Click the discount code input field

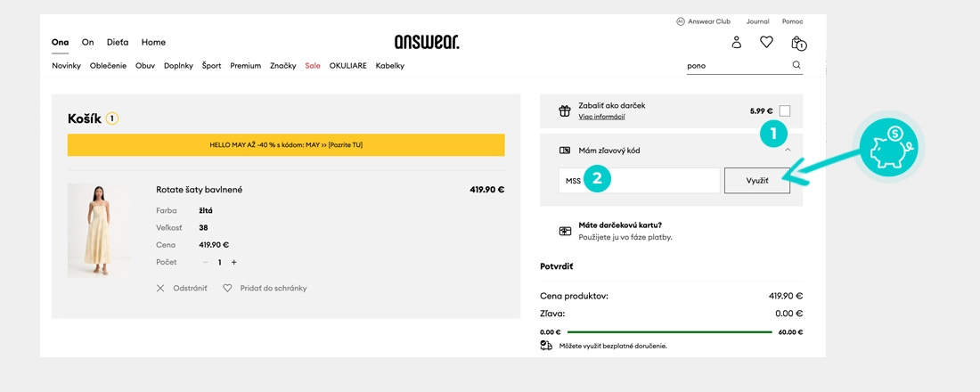(640, 181)
